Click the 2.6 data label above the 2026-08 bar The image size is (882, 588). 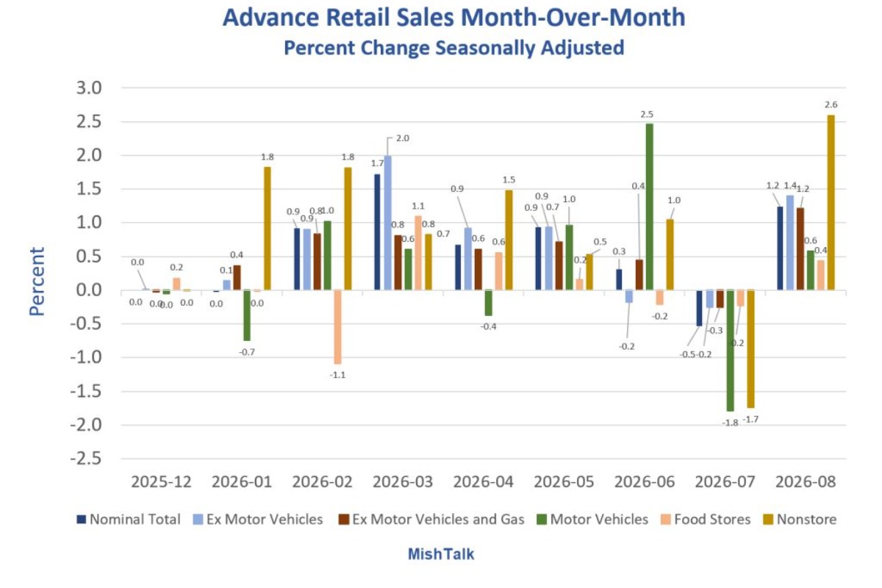pyautogui.click(x=831, y=105)
